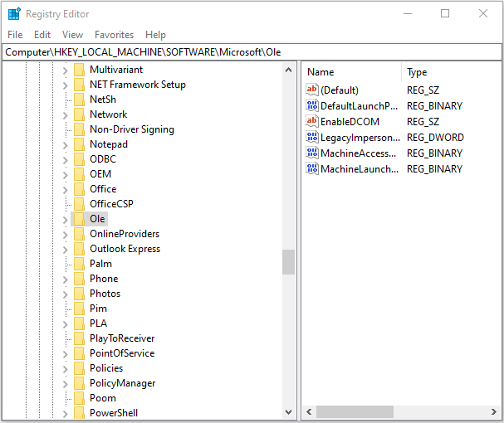Screen dimensions: 504x423
Task: Select the Policies key label
Action: pyautogui.click(x=106, y=368)
